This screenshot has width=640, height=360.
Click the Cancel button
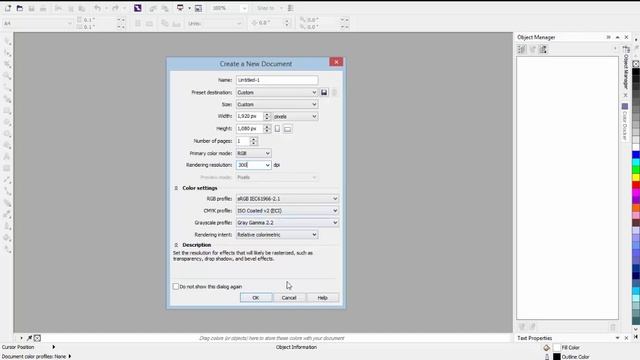coord(289,298)
